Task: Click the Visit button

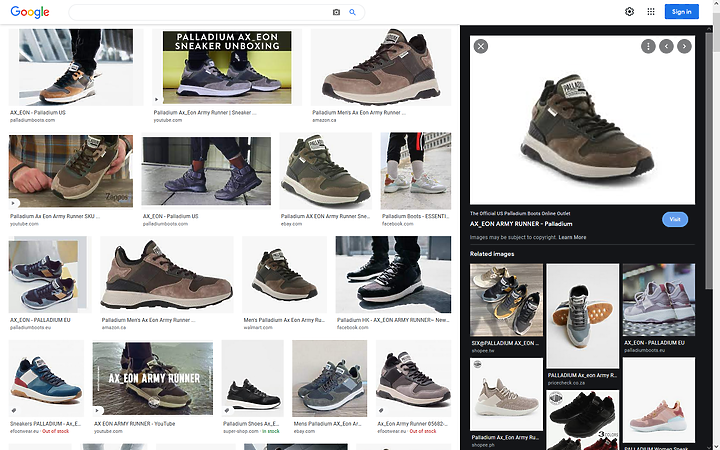Action: [675, 219]
